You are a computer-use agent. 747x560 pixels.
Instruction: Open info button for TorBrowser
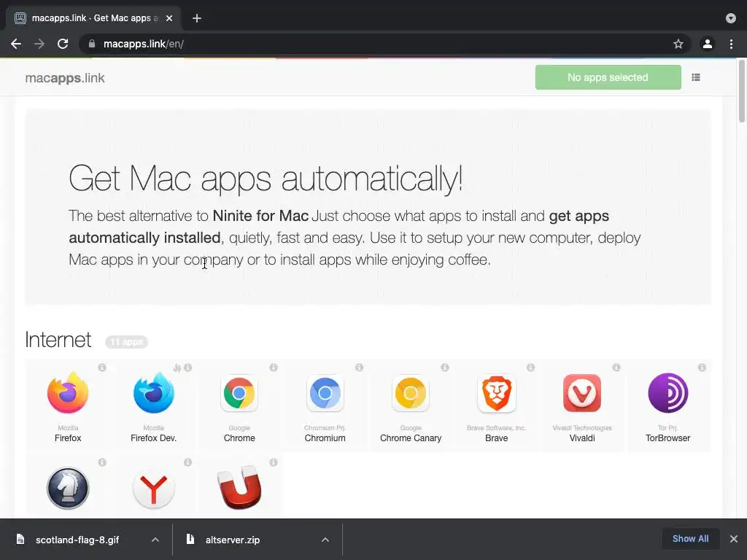click(703, 367)
